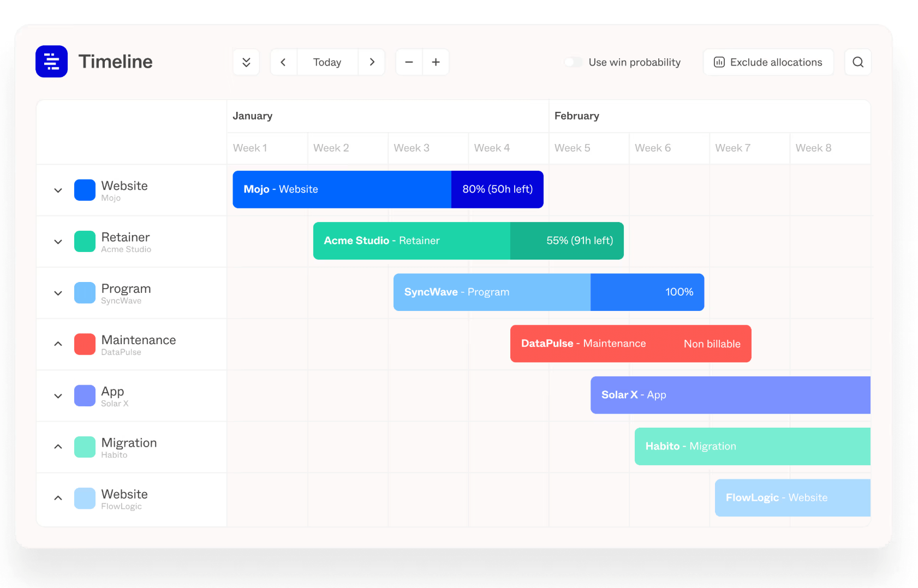This screenshot has height=588, width=918.
Task: Go to next period with right arrow
Action: pos(372,62)
